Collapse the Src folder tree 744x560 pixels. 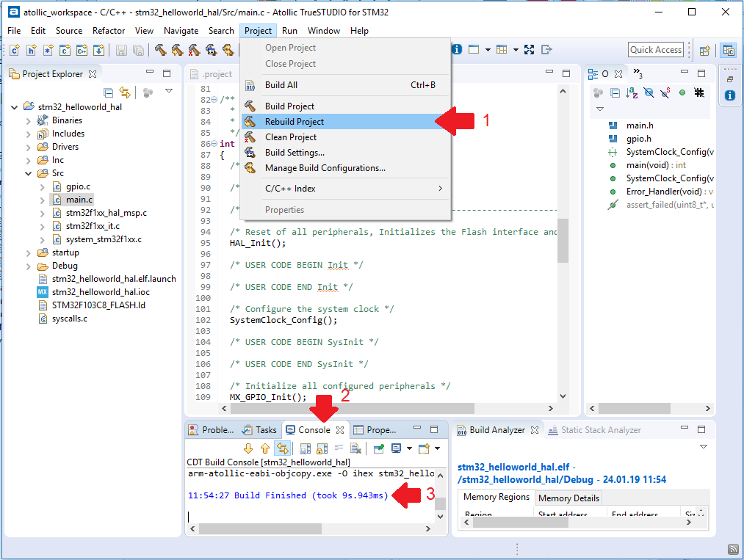(28, 172)
